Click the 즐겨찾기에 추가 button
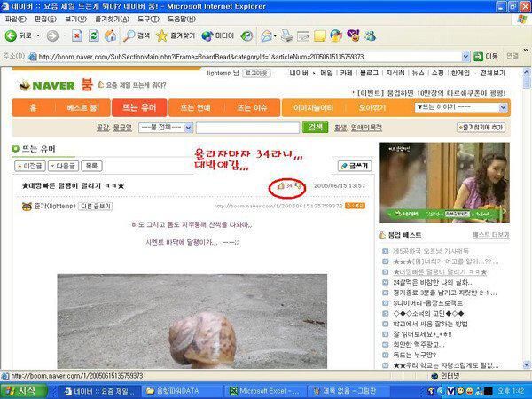 pos(481,128)
